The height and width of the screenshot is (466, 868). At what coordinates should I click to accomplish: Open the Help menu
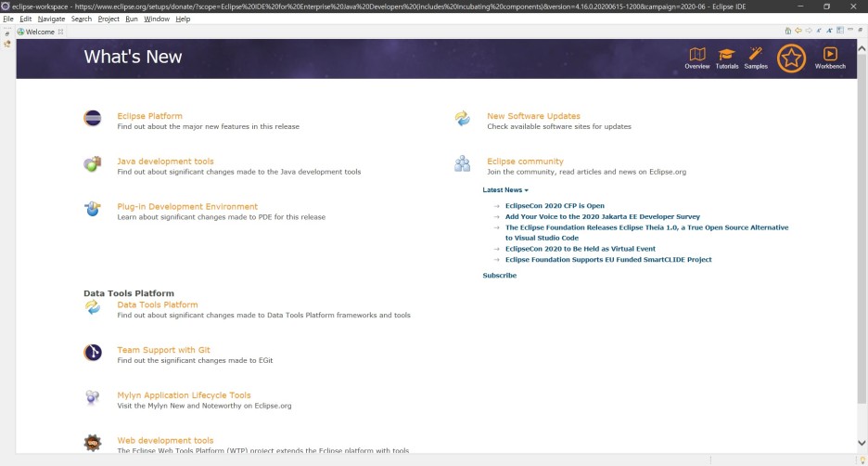(183, 19)
